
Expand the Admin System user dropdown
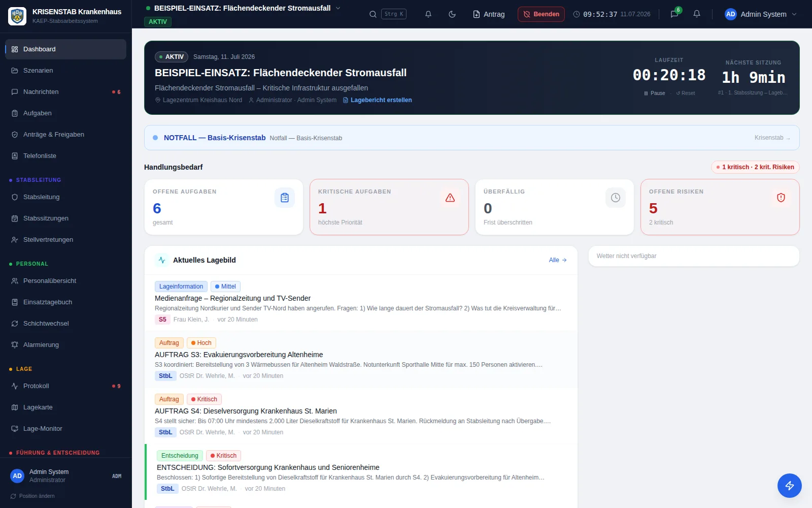tap(761, 14)
